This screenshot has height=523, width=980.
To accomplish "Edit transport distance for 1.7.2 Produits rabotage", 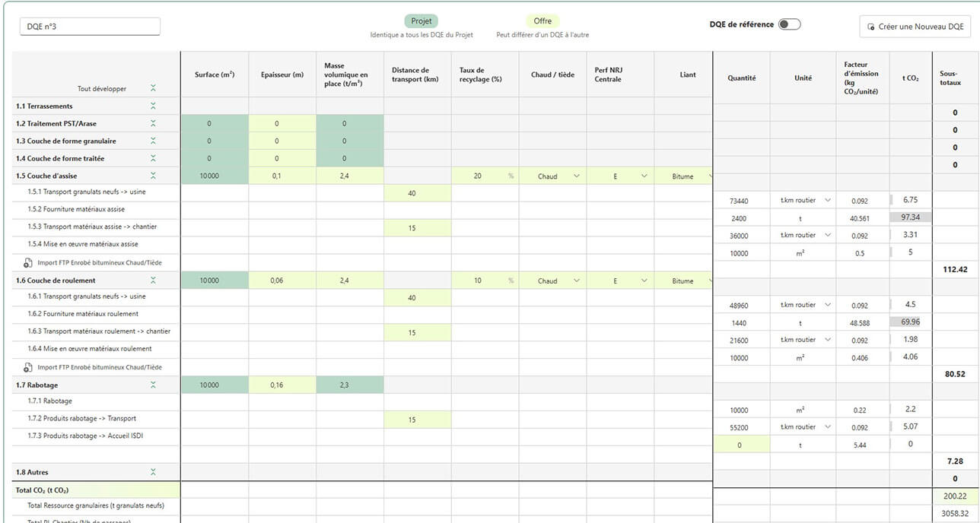I will coord(417,420).
